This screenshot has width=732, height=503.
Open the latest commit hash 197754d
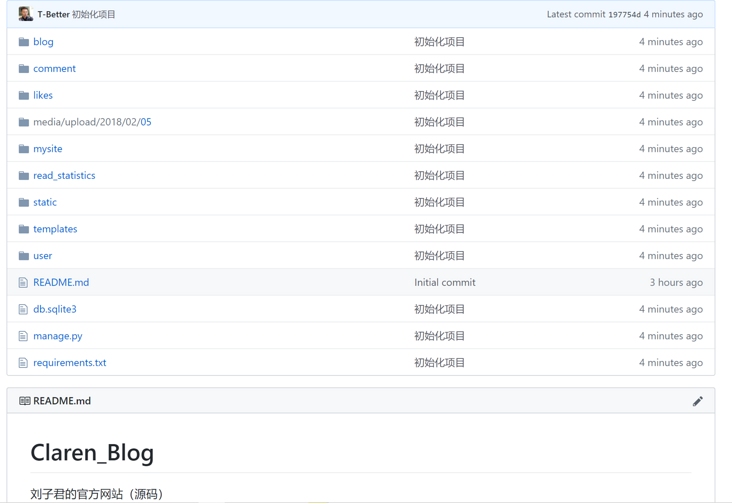pos(624,14)
